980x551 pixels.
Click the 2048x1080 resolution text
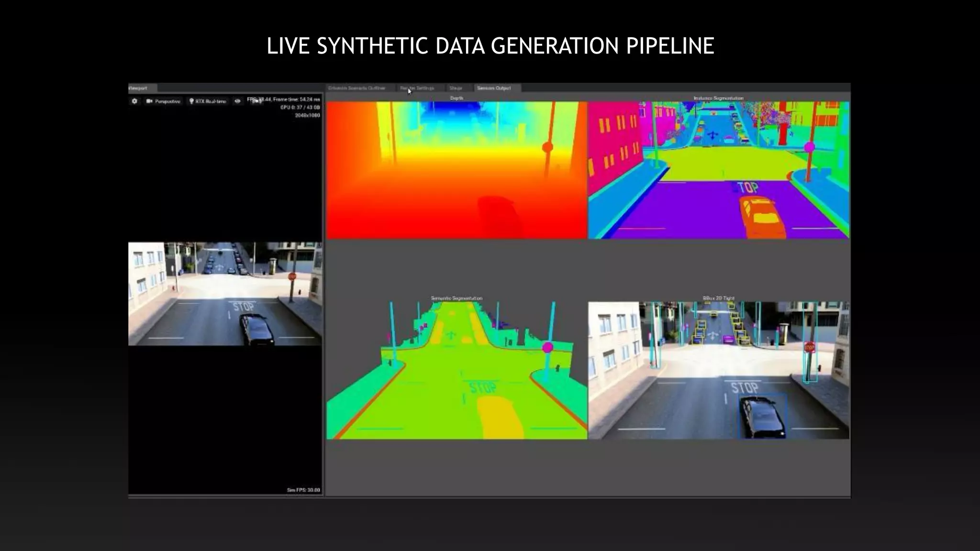(x=307, y=115)
